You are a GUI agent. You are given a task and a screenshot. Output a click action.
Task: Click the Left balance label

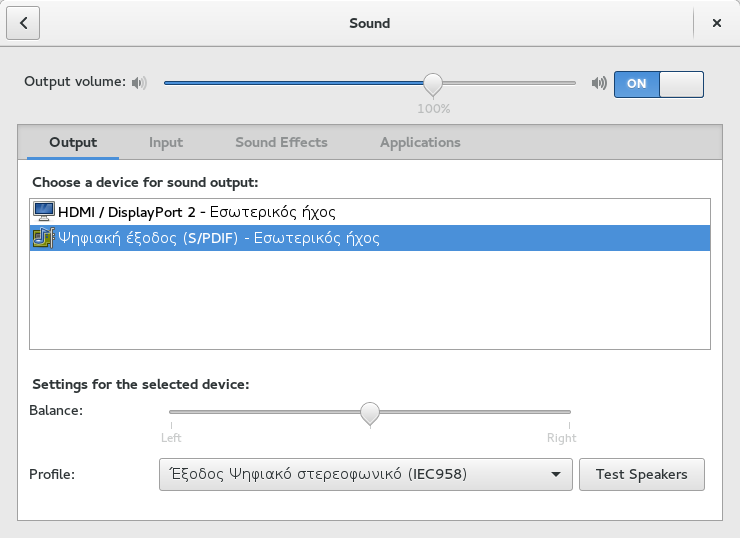point(171,438)
